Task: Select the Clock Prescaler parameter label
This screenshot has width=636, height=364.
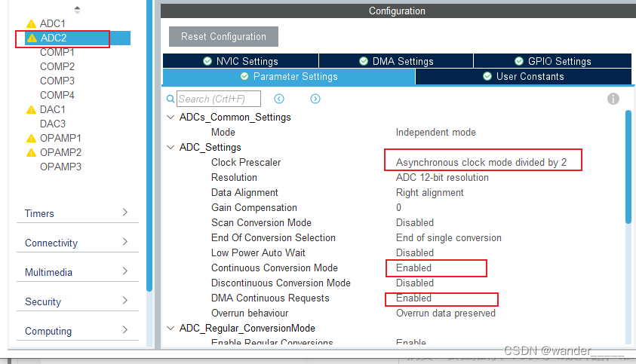Action: pos(246,162)
